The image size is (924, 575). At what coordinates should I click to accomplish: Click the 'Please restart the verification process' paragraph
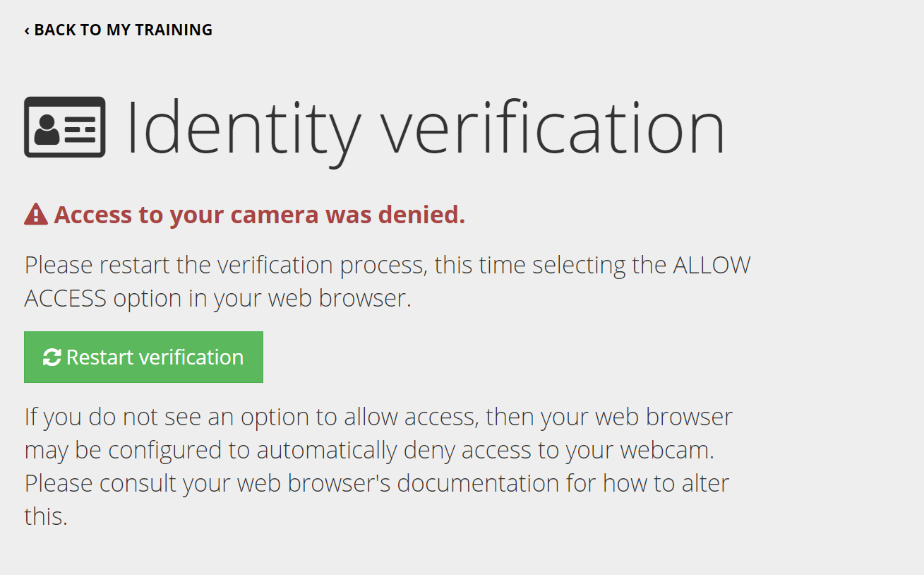coord(387,281)
